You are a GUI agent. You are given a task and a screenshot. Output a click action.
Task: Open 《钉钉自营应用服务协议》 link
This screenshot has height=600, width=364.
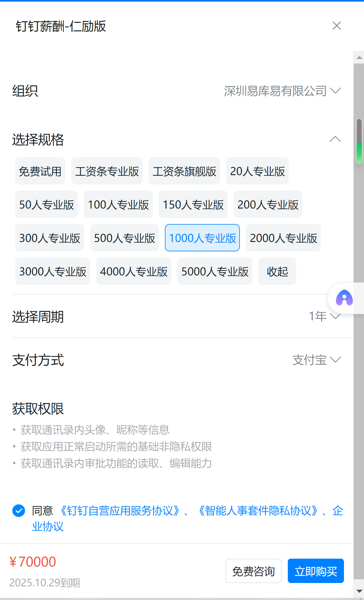120,511
